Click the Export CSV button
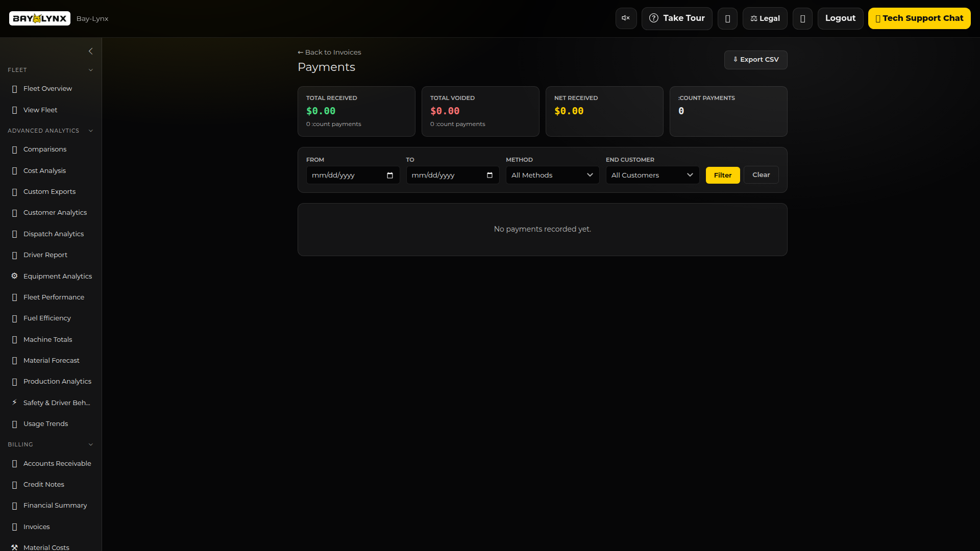This screenshot has height=551, width=980. coord(755,60)
